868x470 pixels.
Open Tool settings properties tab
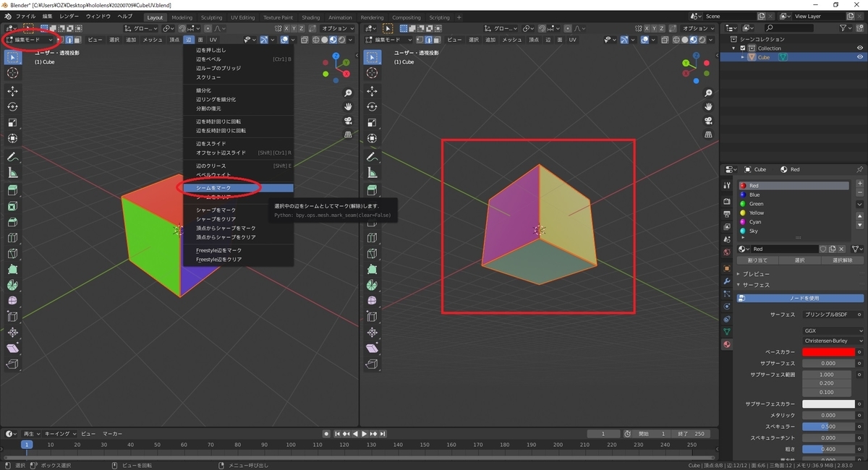click(x=727, y=185)
